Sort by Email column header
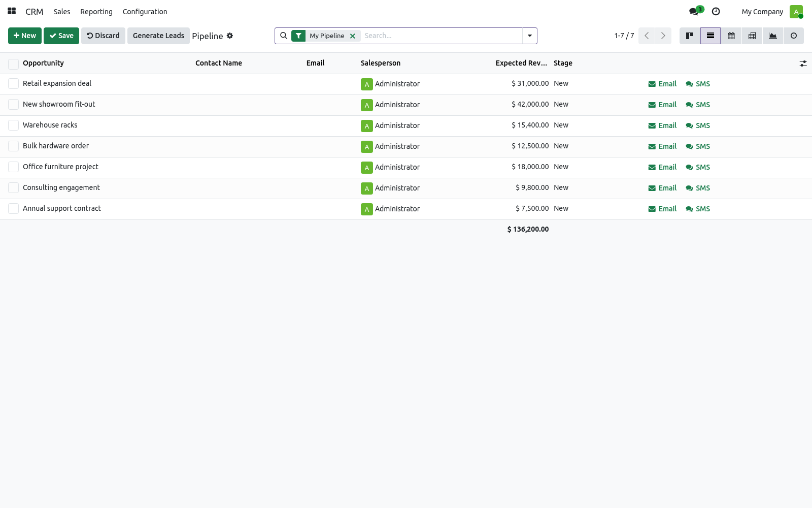The image size is (812, 508). [x=315, y=63]
